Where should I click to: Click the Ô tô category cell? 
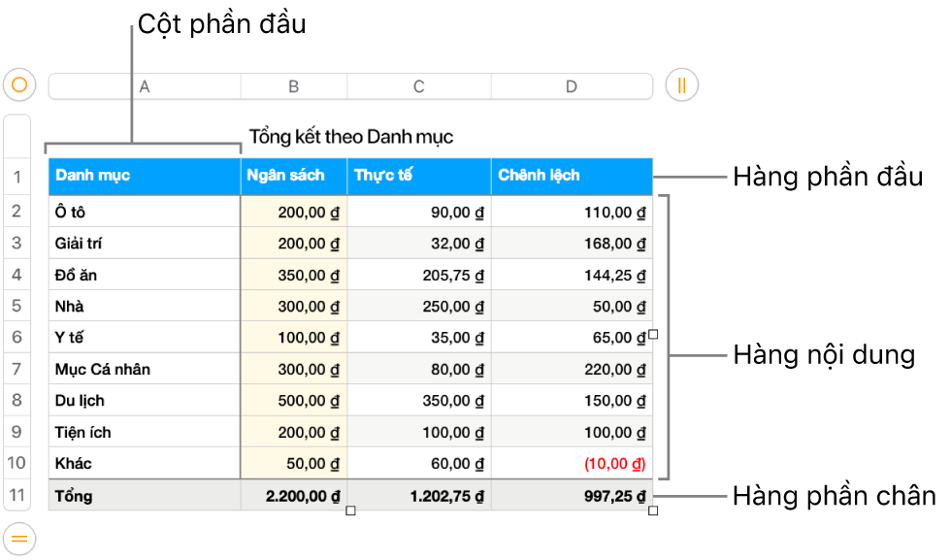point(144,212)
